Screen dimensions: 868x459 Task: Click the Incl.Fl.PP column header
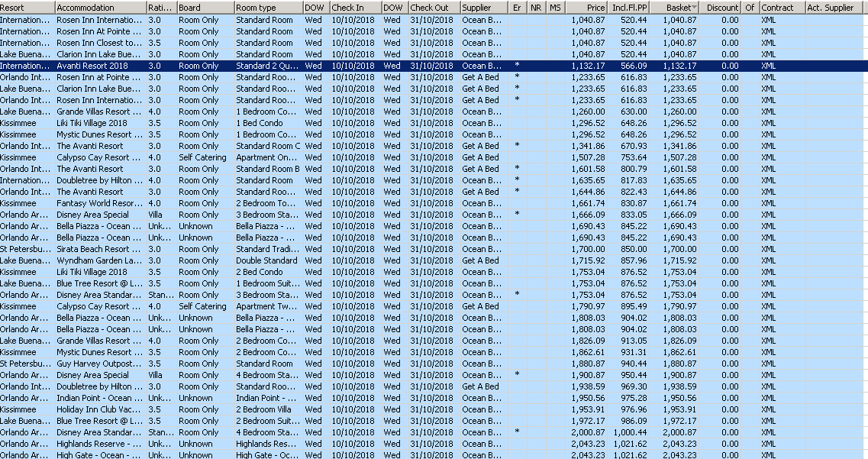tap(628, 7)
